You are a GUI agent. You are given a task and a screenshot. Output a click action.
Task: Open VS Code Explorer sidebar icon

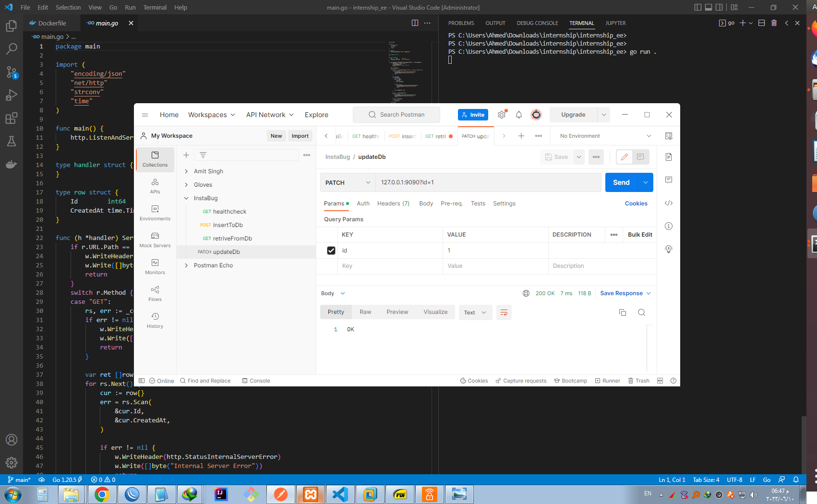coord(12,26)
